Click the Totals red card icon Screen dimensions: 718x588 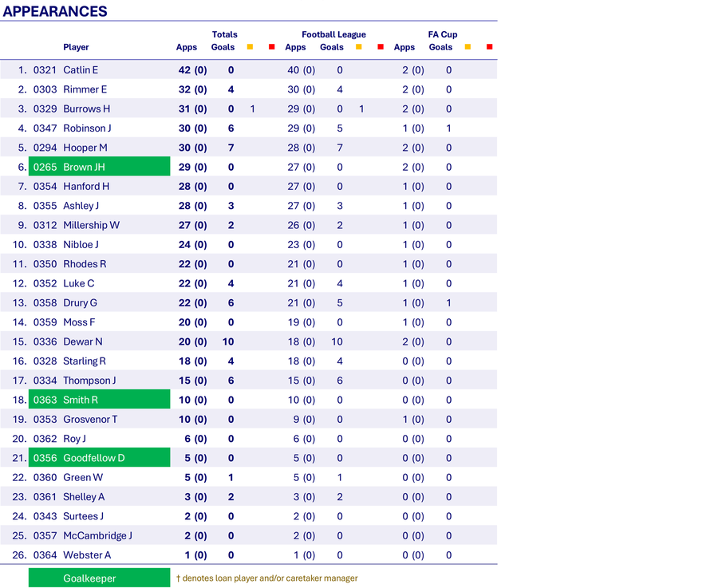pyautogui.click(x=272, y=47)
